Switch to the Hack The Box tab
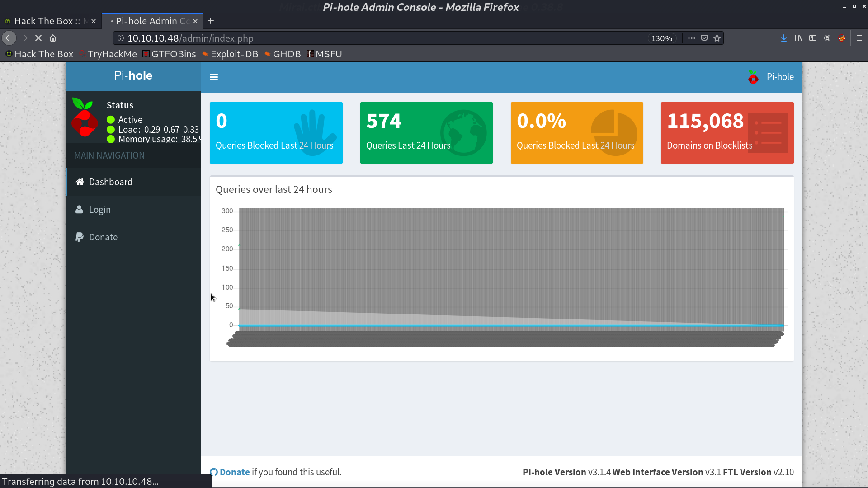The height and width of the screenshot is (488, 868). tap(50, 21)
